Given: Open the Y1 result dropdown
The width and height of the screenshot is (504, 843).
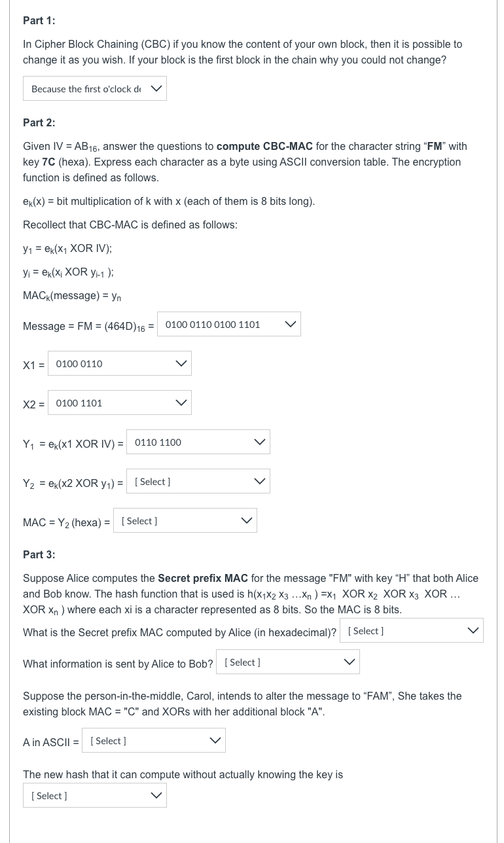Looking at the screenshot, I should click(198, 442).
